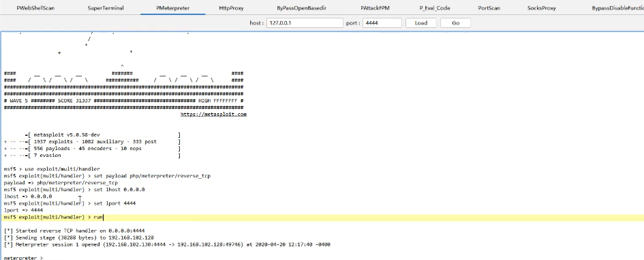Click the highlighted 'run' command line
Image resolution: width=644 pixels, height=260 pixels.
point(322,217)
